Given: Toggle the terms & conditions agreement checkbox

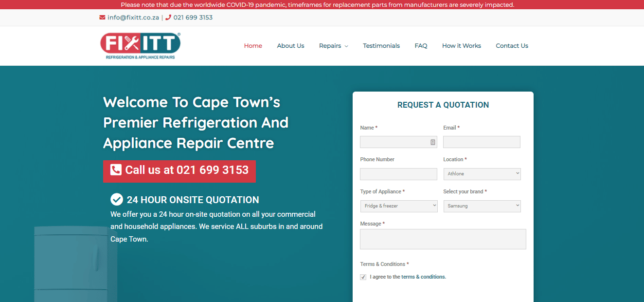Looking at the screenshot, I should click(x=363, y=277).
